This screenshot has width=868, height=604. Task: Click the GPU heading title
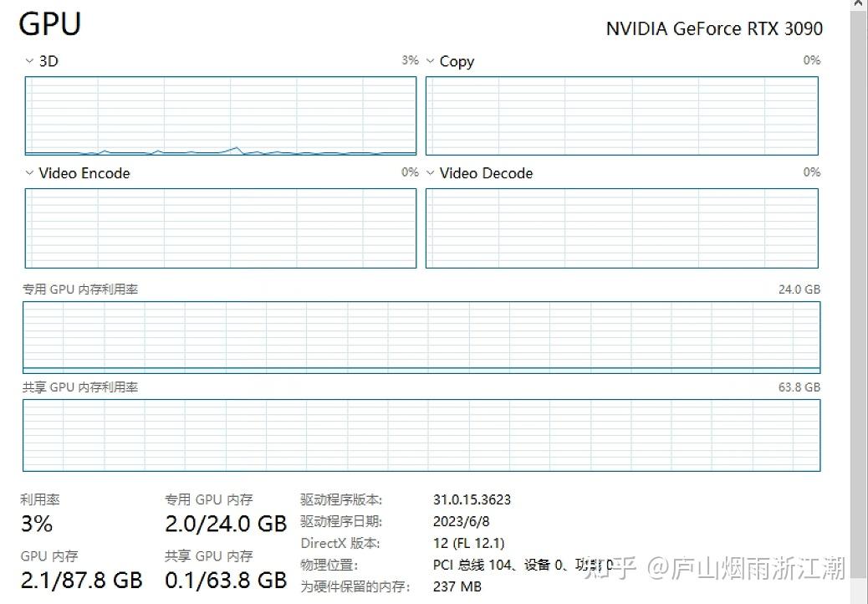[x=50, y=24]
